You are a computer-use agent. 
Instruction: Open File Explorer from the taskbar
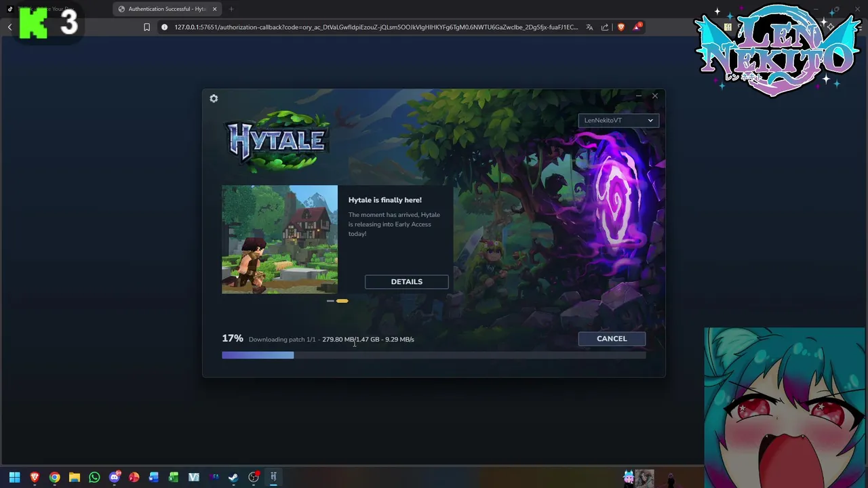[x=75, y=477]
